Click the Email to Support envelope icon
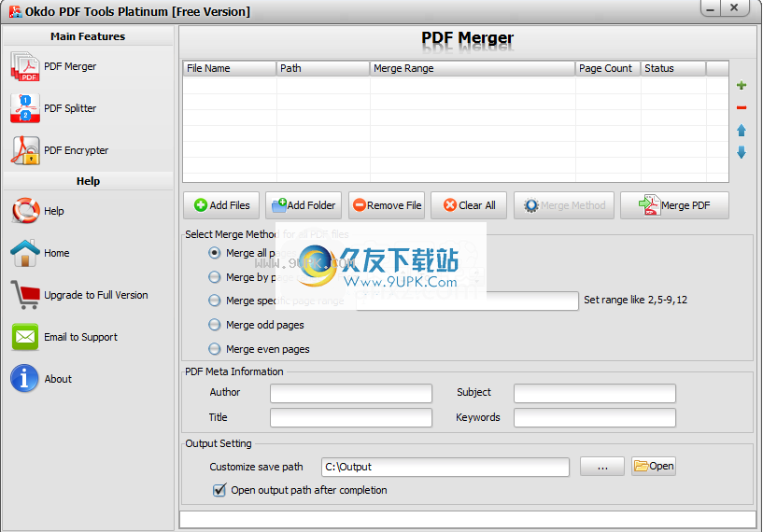The image size is (763, 532). (25, 337)
